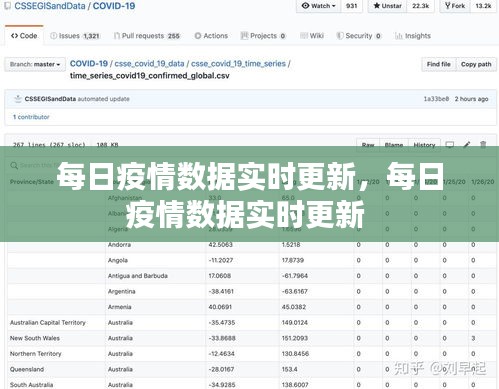Click longitude value 149.0124
499x389 pixels.
pos(295,323)
